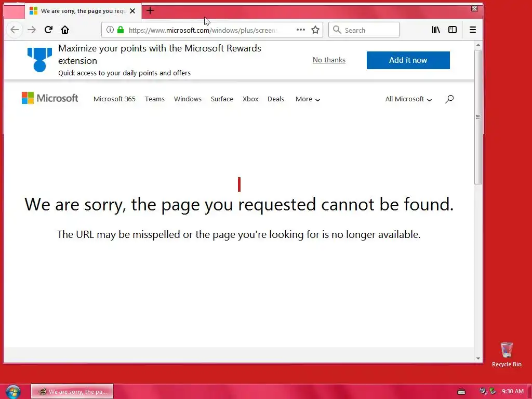This screenshot has width=532, height=399.
Task: Open the Library bookmarks icon
Action: 436,30
